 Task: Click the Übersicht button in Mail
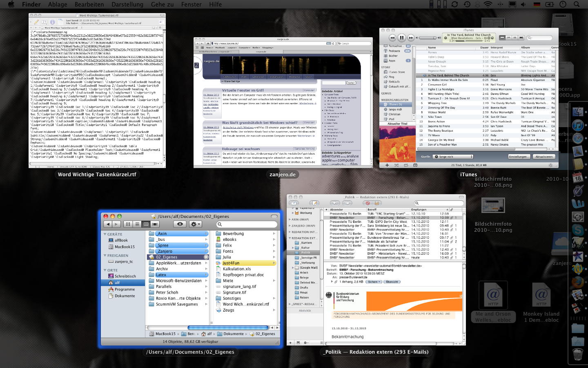point(392,282)
